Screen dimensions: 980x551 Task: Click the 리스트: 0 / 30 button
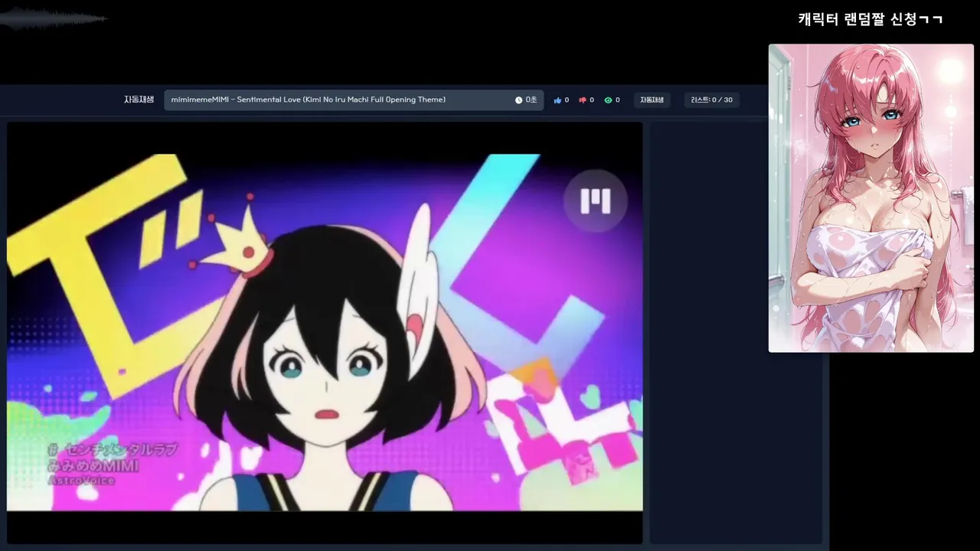tap(711, 100)
